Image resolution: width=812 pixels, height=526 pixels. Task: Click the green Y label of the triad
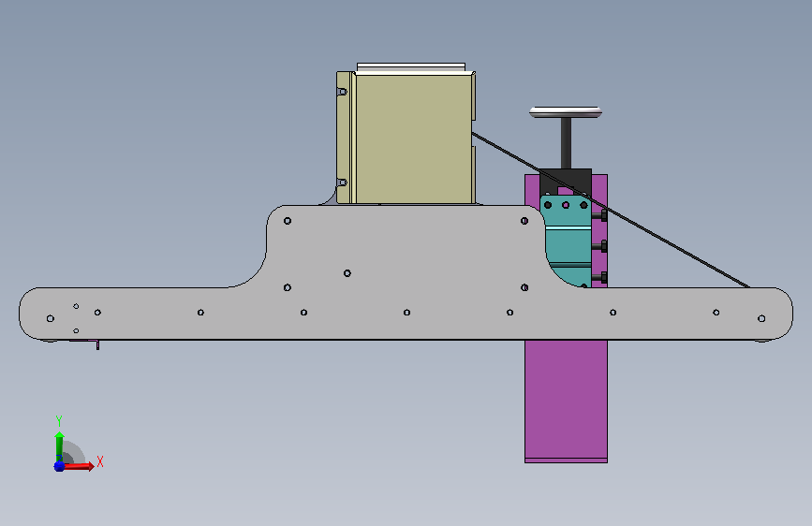pyautogui.click(x=59, y=421)
